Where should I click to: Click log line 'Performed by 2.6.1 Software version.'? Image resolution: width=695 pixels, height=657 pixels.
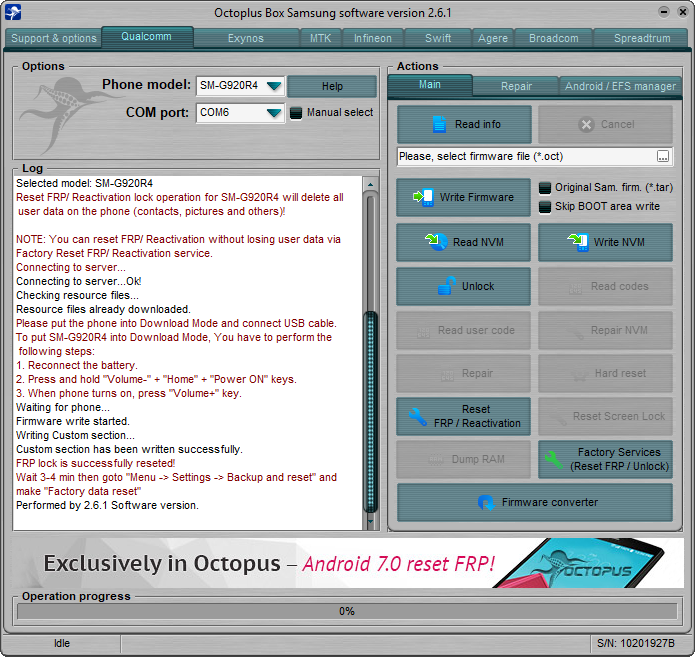coord(107,505)
